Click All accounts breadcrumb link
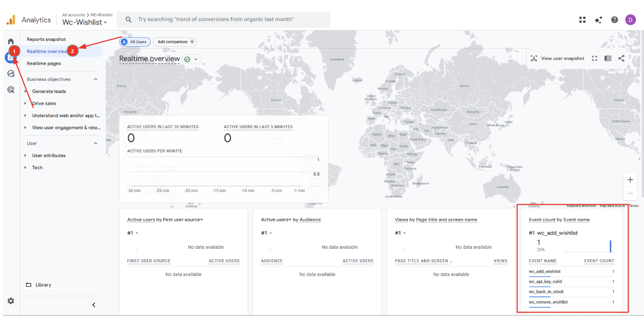 [73, 15]
